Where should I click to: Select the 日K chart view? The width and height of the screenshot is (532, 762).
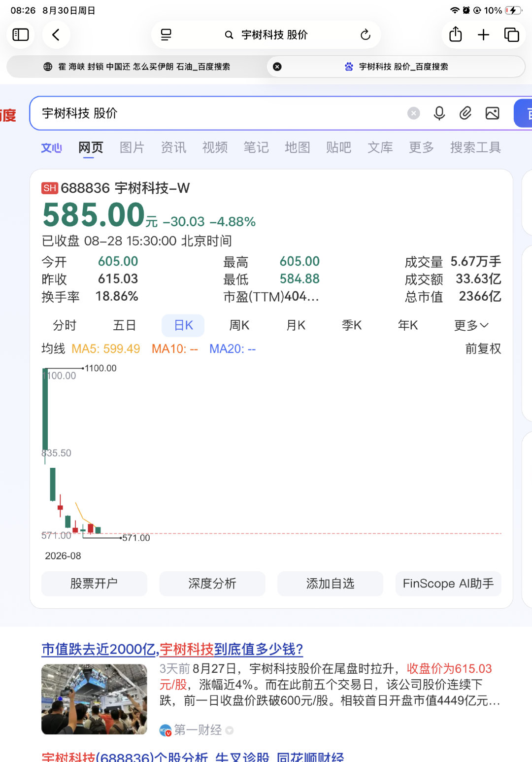183,325
